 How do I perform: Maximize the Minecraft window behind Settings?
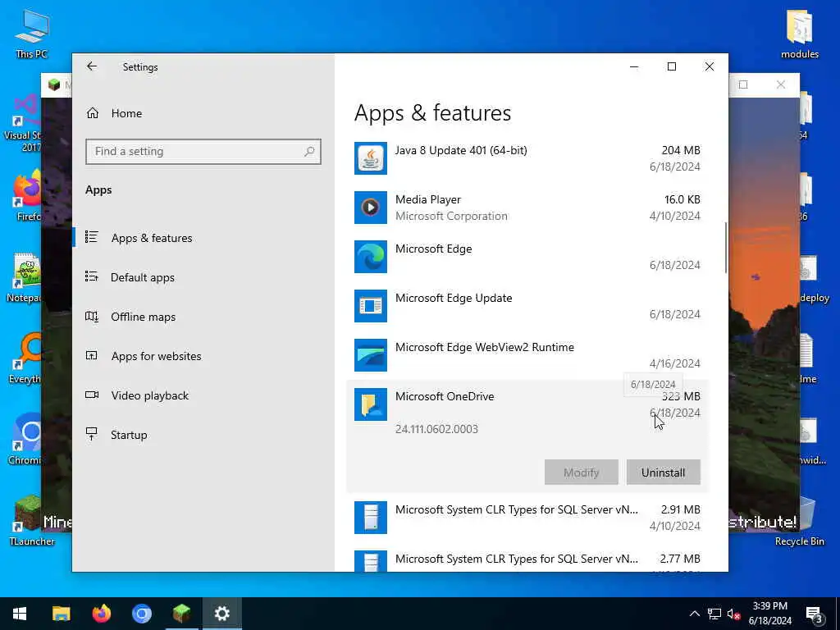743,84
